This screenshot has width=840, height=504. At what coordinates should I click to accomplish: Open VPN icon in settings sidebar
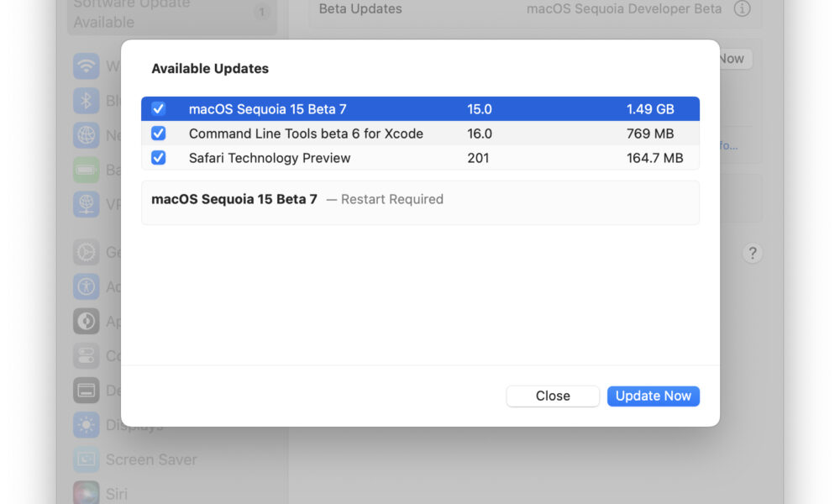pos(87,204)
